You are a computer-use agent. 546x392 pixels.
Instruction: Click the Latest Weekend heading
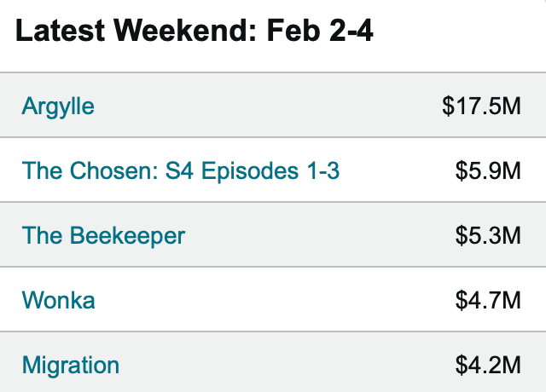pos(195,31)
